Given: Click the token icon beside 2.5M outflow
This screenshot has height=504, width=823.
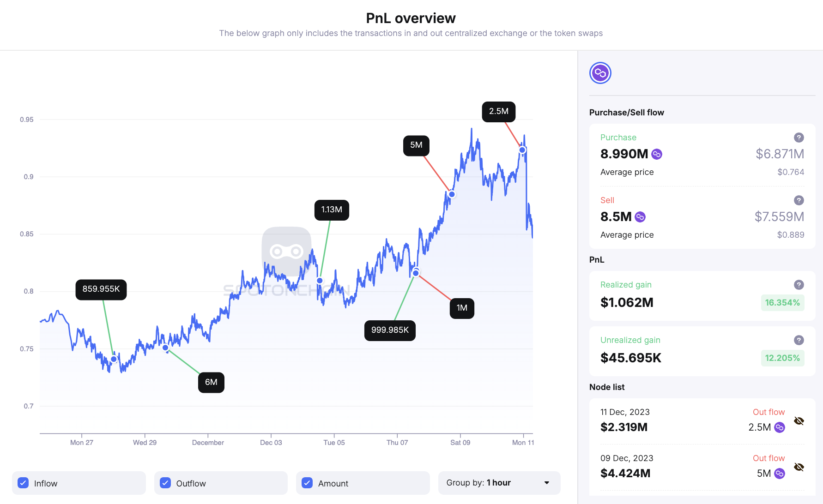Looking at the screenshot, I should [780, 427].
